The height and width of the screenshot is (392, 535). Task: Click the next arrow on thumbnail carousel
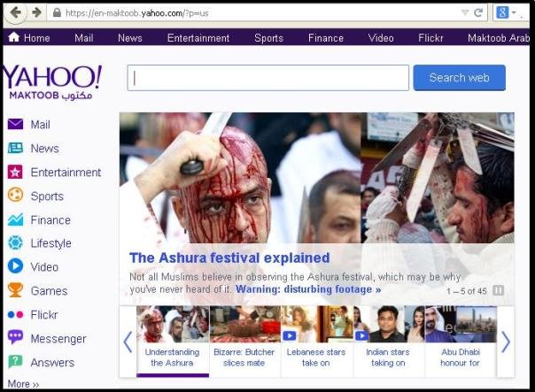point(506,342)
